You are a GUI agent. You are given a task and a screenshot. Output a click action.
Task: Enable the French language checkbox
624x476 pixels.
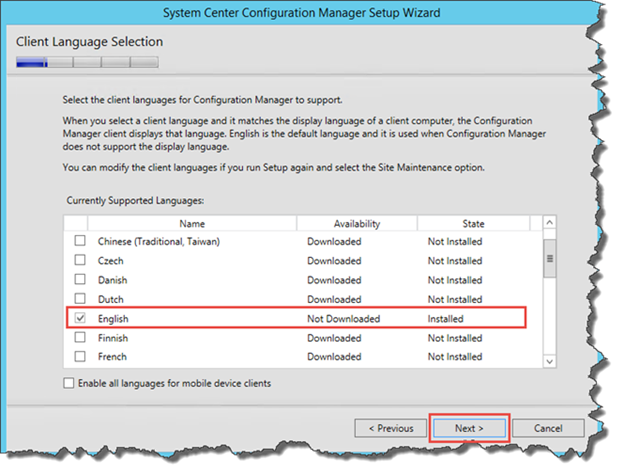tap(80, 356)
